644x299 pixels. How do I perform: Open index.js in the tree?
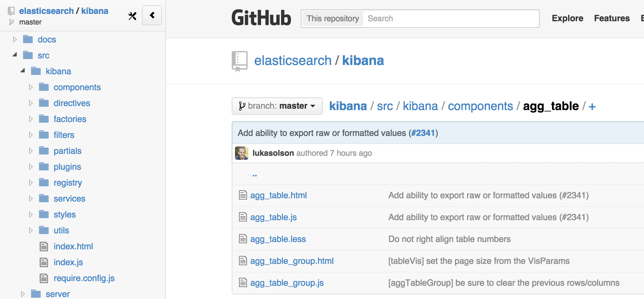[x=68, y=262]
